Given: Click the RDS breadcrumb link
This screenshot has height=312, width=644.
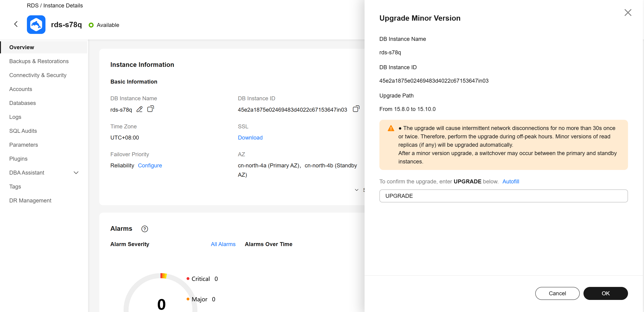Looking at the screenshot, I should 32,6.
